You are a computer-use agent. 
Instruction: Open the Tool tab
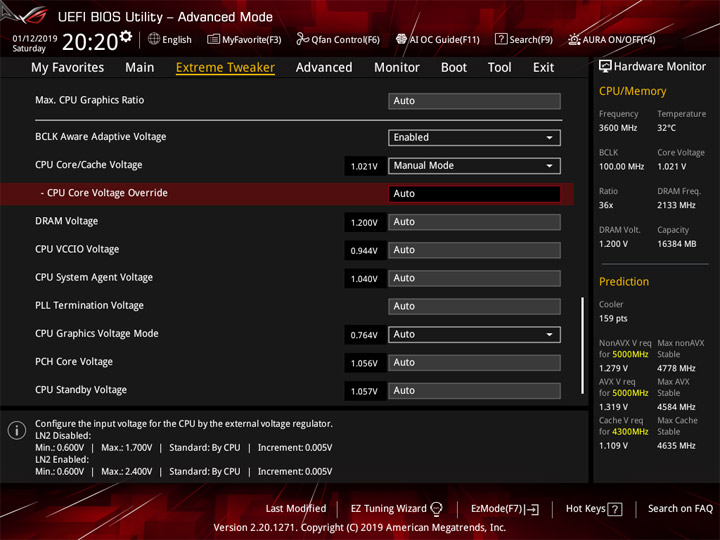tap(500, 68)
